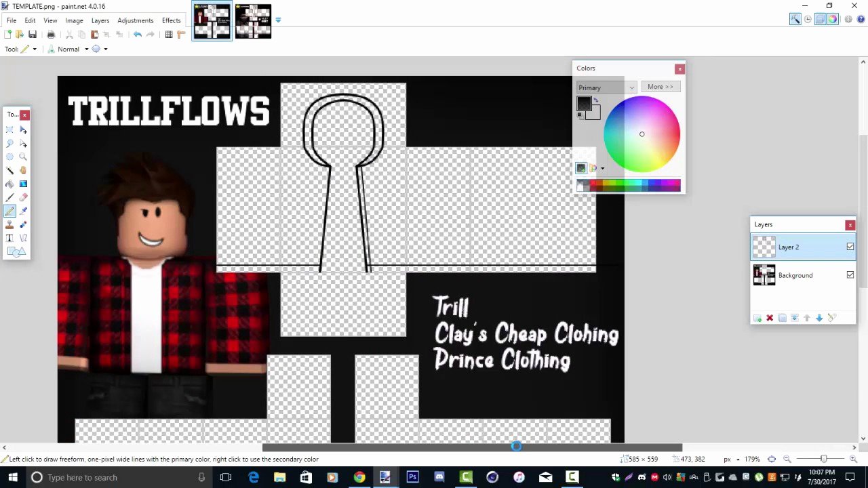This screenshot has width=868, height=488.
Task: Open the View menu
Action: click(50, 20)
